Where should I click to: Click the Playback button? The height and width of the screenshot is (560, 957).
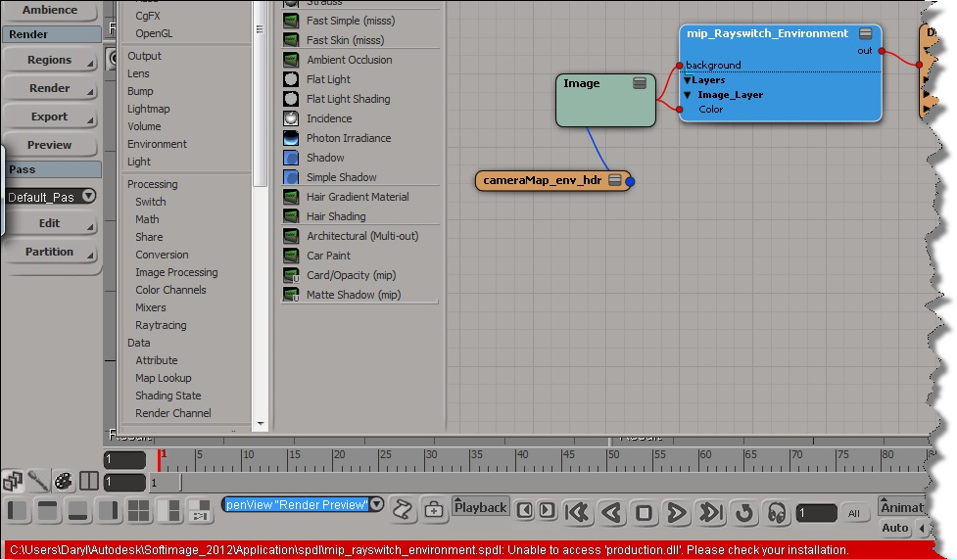(481, 507)
